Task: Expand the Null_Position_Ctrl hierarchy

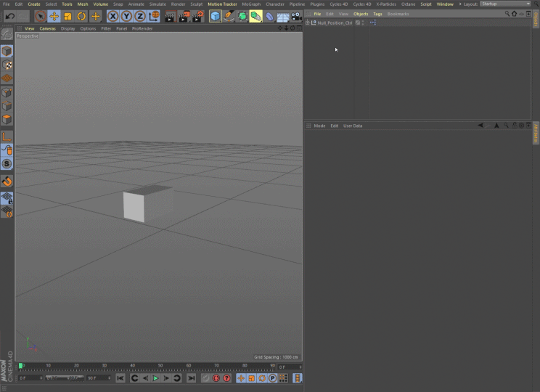Action: coord(308,23)
